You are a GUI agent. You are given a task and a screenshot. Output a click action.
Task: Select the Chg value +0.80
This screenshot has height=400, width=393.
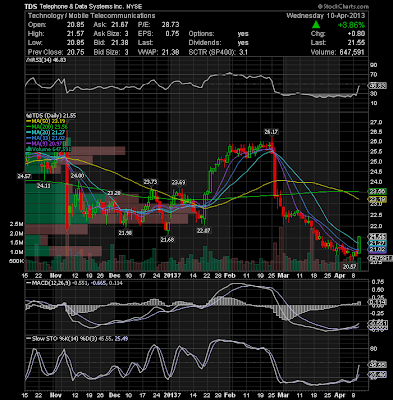tap(356, 34)
